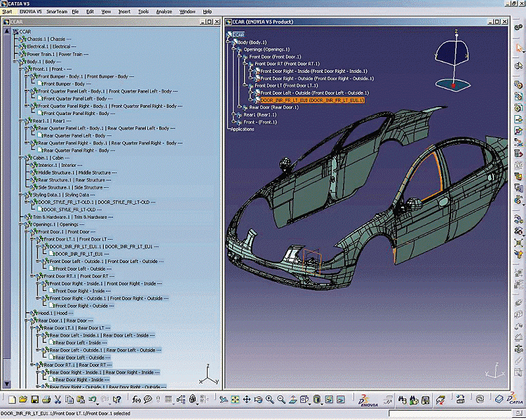Screen dimensions: 526x420
Task: Click the Fly mode airplane icon
Action: click(x=224, y=400)
